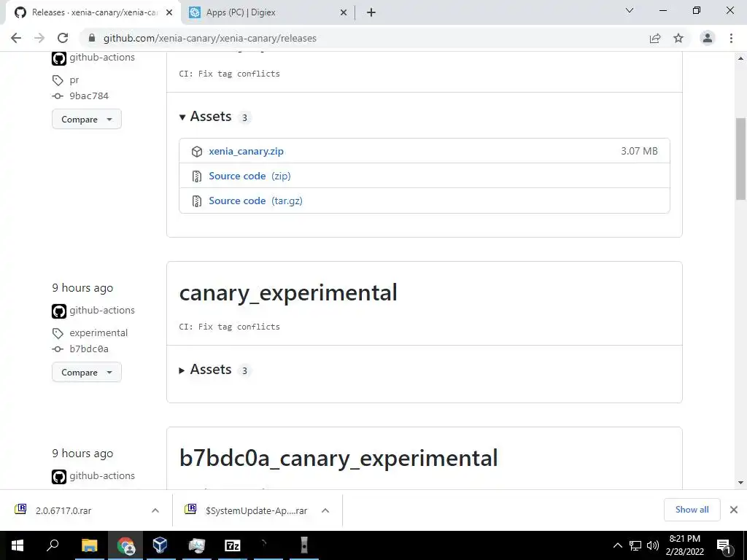
Task: Click the archive icon beside Source code tar.gz
Action: (x=197, y=201)
